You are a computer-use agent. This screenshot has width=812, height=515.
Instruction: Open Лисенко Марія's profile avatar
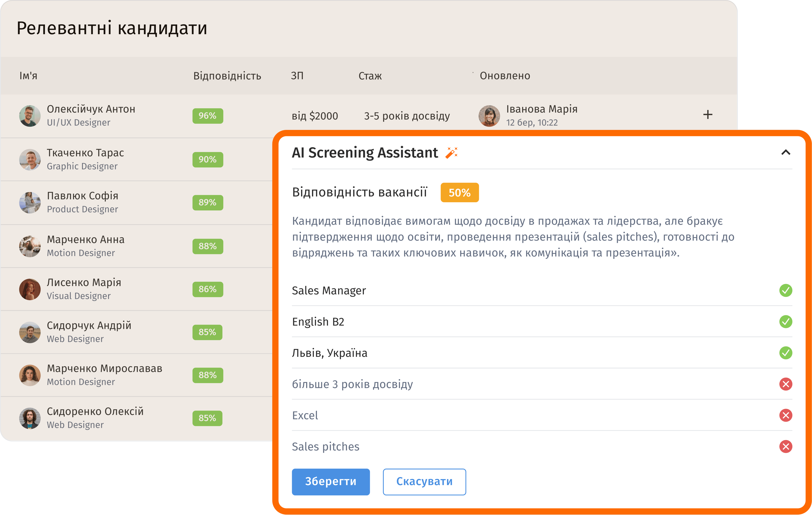coord(30,289)
